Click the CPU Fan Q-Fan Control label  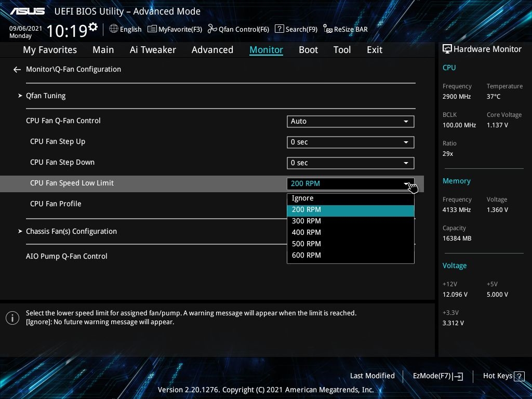point(63,121)
